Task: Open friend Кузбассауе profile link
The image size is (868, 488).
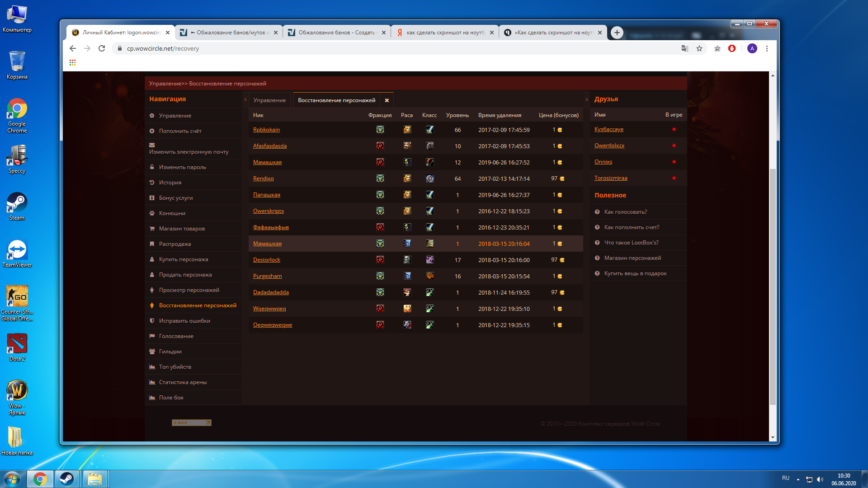Action: coord(609,129)
